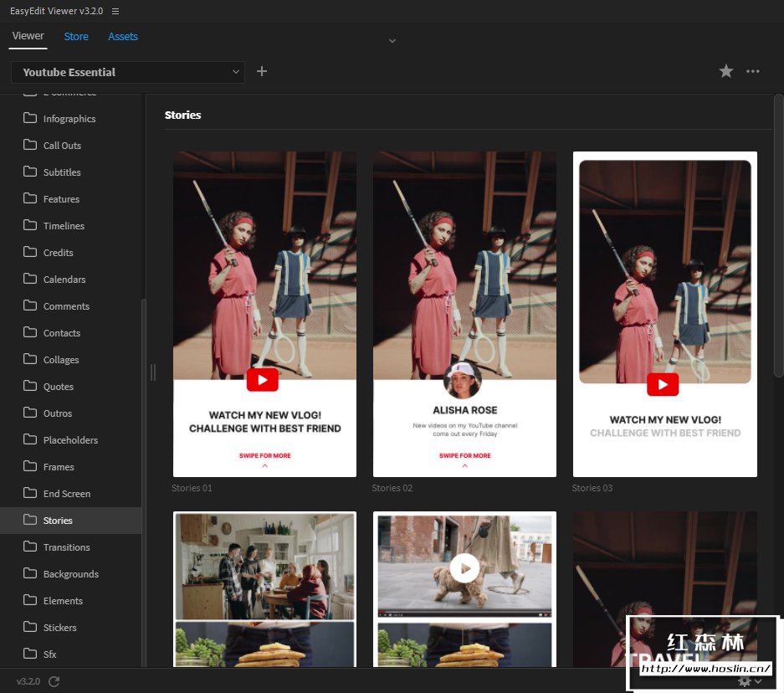Open the Youtube Essential pack dropdown

pyautogui.click(x=128, y=72)
